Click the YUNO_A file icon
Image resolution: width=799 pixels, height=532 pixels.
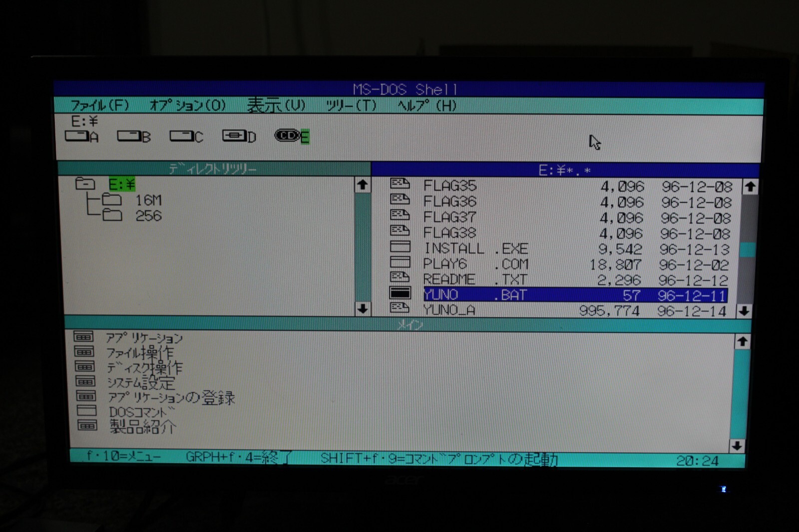400,308
